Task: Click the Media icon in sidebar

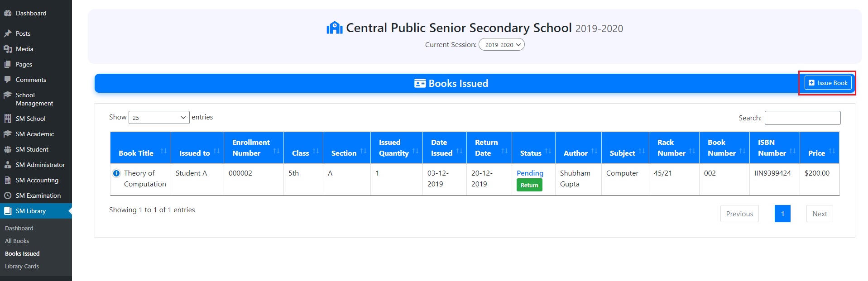Action: coord(8,49)
